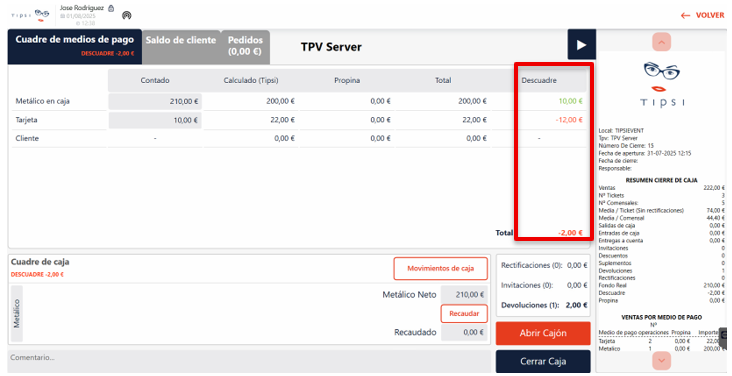Click RESUMEN CIERRE DE CAJA heading in receipt
Screen dimensions: 732x376
tap(662, 180)
